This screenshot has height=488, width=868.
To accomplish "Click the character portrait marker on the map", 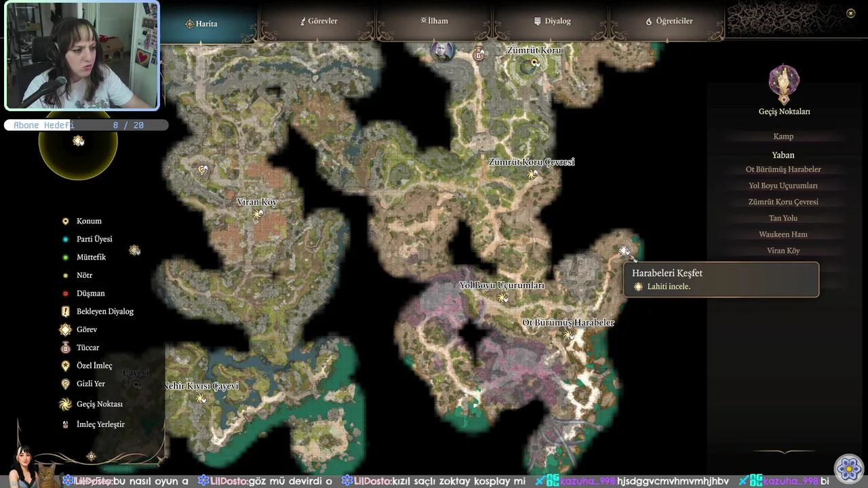I will point(441,52).
